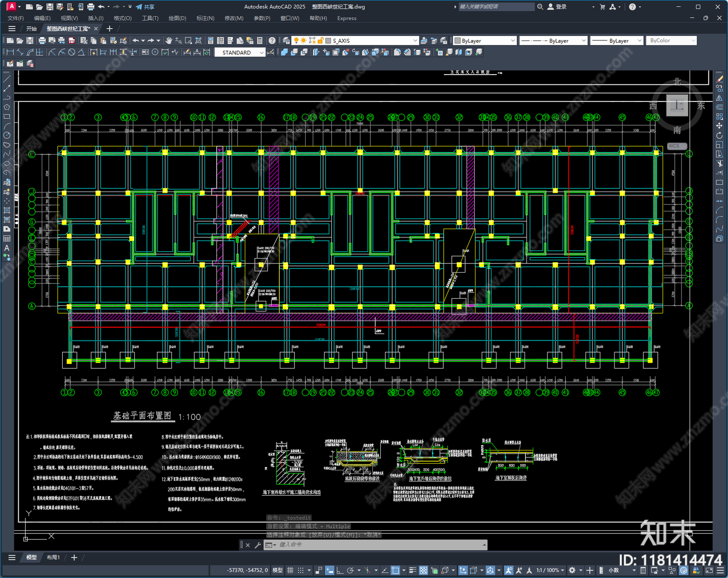
Task: Toggle object snap in status bar
Action: point(395,570)
